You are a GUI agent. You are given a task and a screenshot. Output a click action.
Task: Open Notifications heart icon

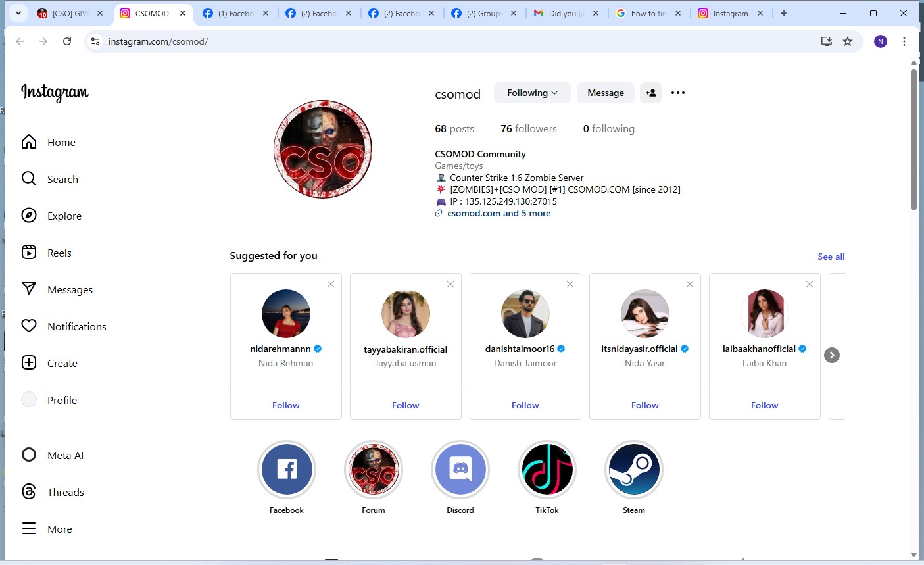point(29,326)
